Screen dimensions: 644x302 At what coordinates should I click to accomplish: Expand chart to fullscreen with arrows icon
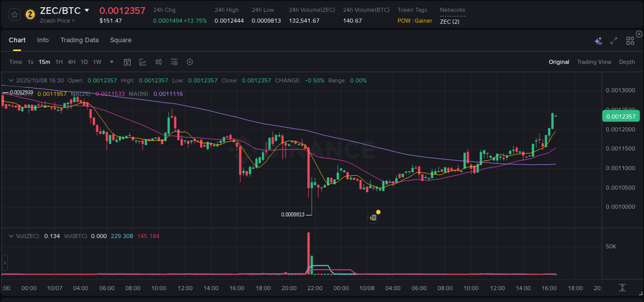tap(613, 40)
